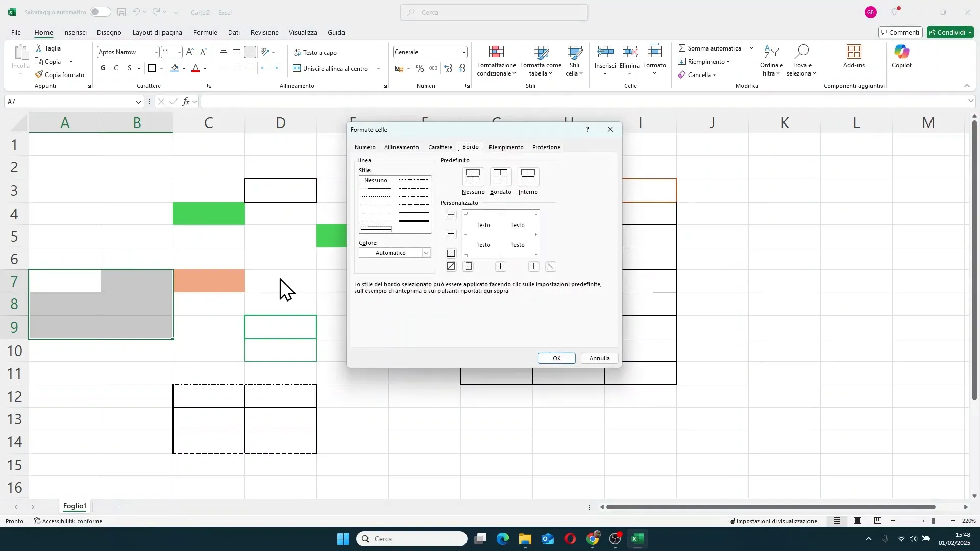Expand font color dropdown arrow
Viewport: 980px width, 551px height.
coord(205,68)
